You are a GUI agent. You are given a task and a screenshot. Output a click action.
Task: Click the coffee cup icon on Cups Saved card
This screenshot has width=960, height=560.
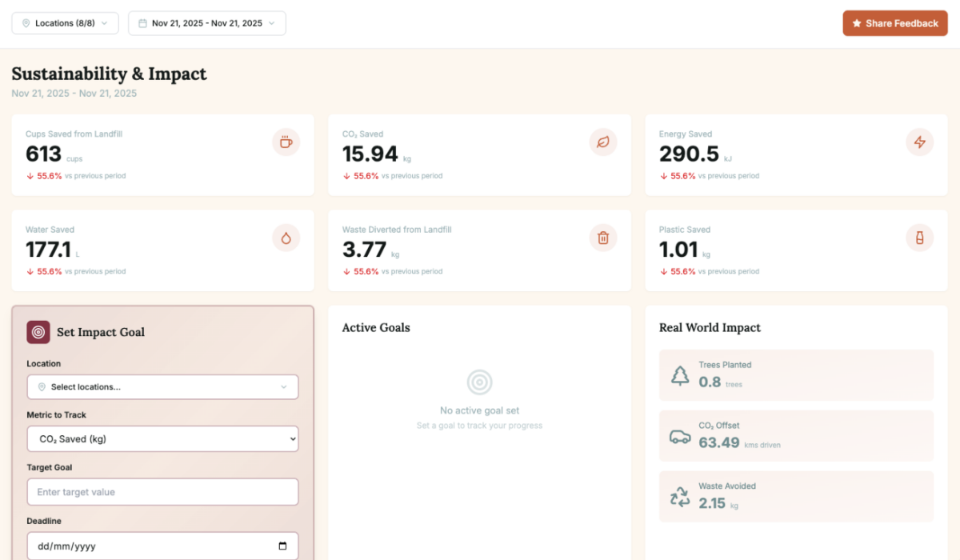tap(286, 142)
